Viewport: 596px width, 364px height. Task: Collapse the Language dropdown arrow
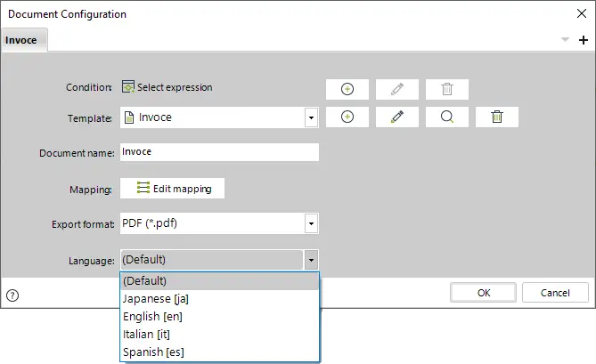311,260
